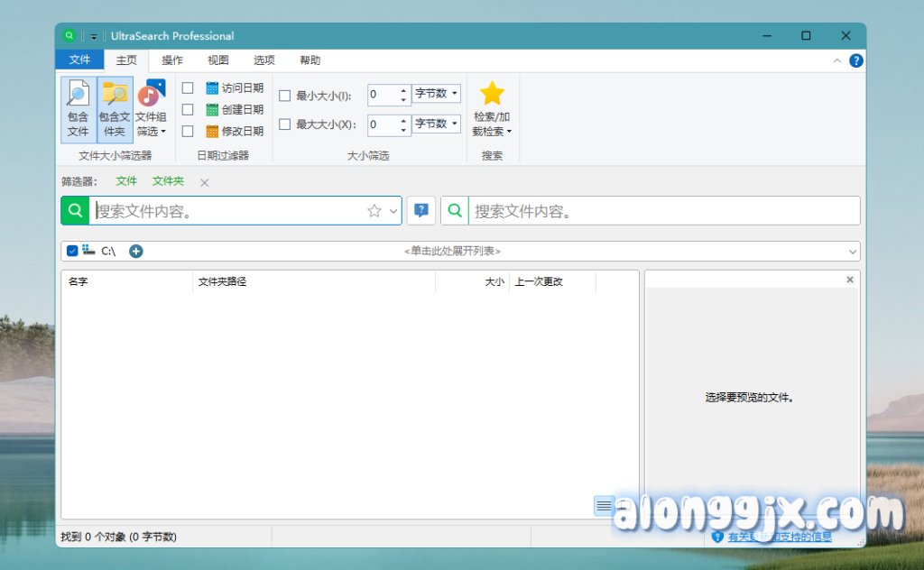Open the search history dropdown arrow
The image size is (924, 570).
[x=393, y=211]
